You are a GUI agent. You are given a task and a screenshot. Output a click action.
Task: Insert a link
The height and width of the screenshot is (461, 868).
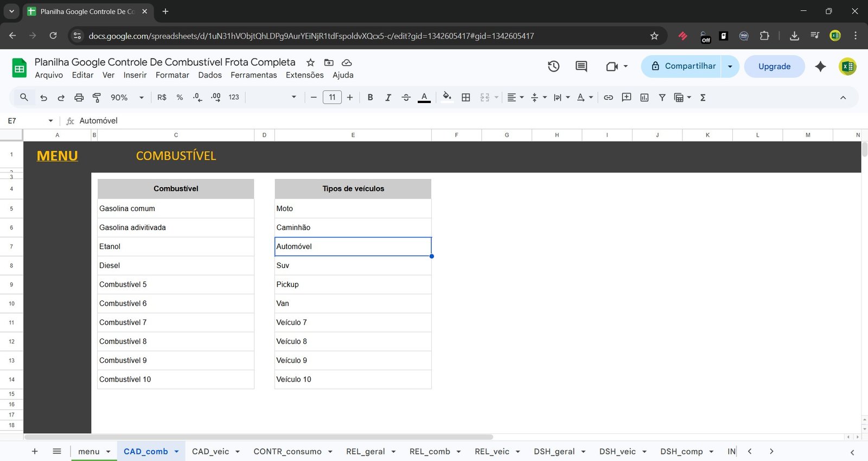click(x=609, y=98)
